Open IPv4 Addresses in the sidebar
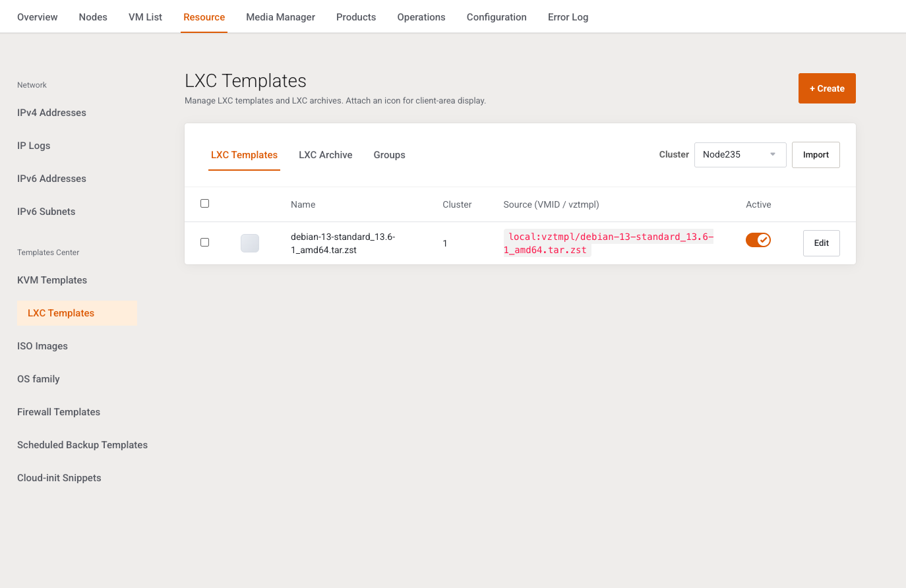This screenshot has width=906, height=588. pos(51,113)
